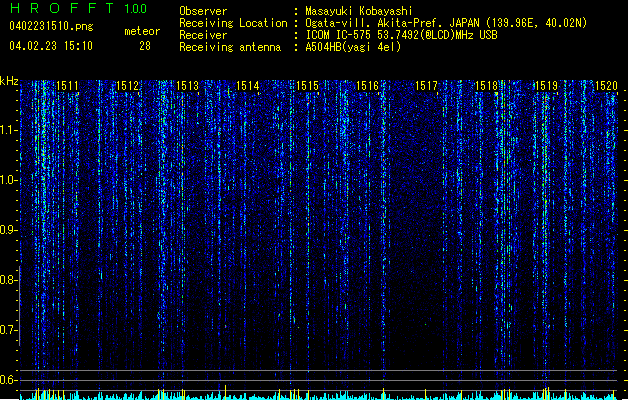Click the 'Receiving antenna' label
629x400 pixels.
click(x=230, y=47)
